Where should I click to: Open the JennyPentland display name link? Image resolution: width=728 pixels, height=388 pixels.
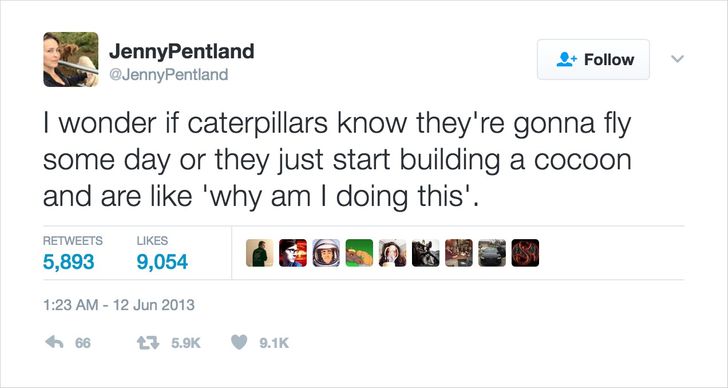coord(182,51)
